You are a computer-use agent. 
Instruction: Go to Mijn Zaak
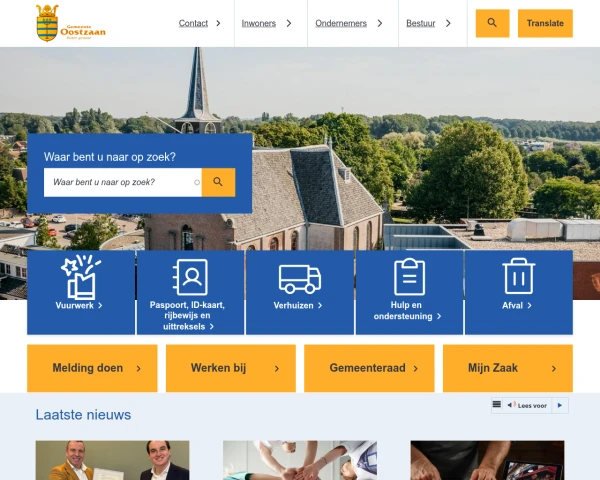[x=508, y=368]
